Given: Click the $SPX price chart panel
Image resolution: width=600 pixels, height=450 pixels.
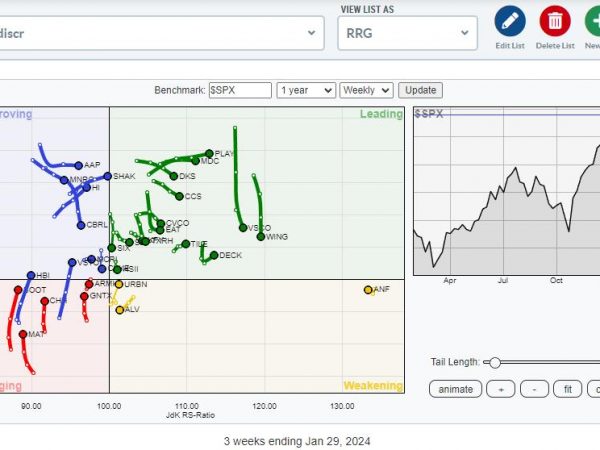Looking at the screenshot, I should click(x=507, y=191).
